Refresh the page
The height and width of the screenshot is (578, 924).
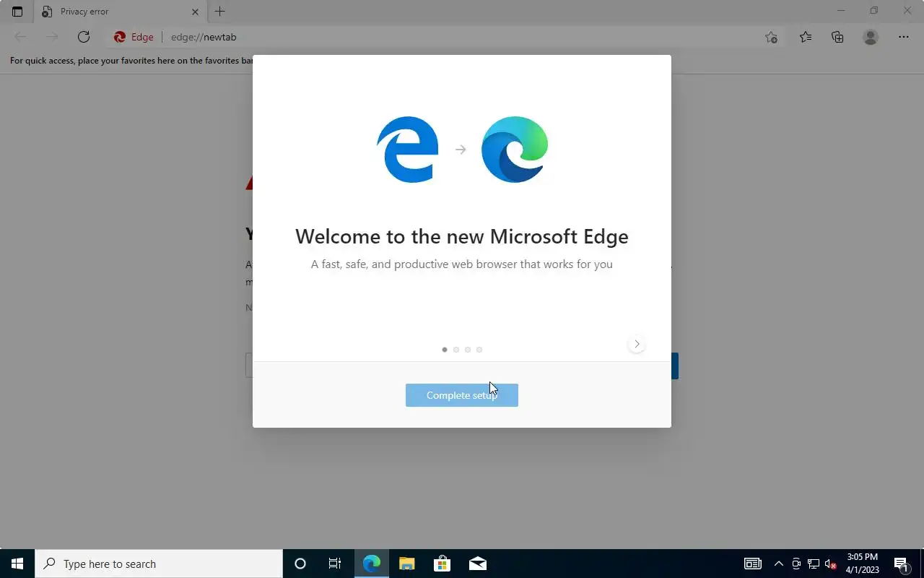click(x=84, y=37)
